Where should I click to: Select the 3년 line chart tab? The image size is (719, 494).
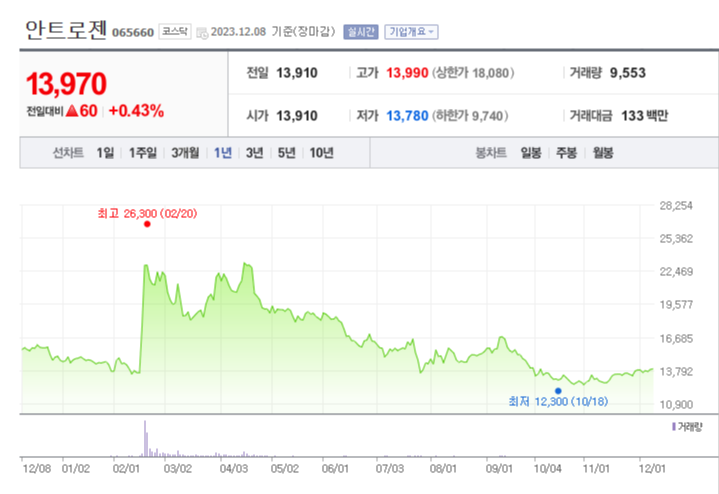(x=254, y=153)
